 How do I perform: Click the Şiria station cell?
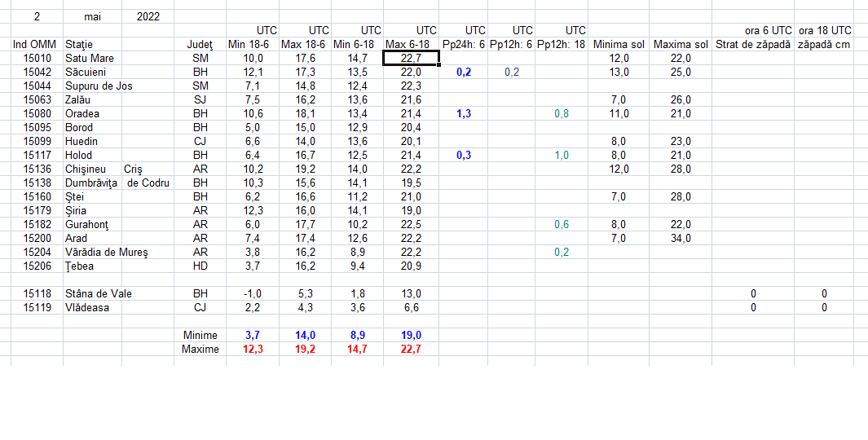[92, 210]
